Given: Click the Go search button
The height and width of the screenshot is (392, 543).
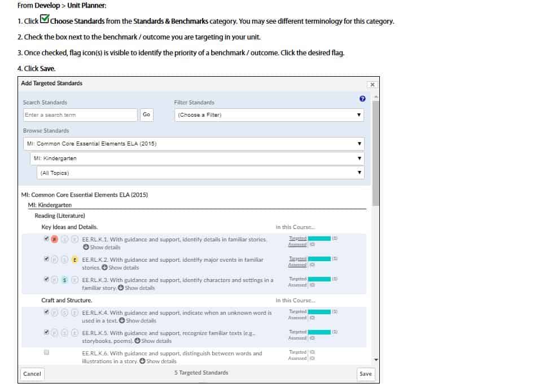Looking at the screenshot, I should click(x=146, y=115).
